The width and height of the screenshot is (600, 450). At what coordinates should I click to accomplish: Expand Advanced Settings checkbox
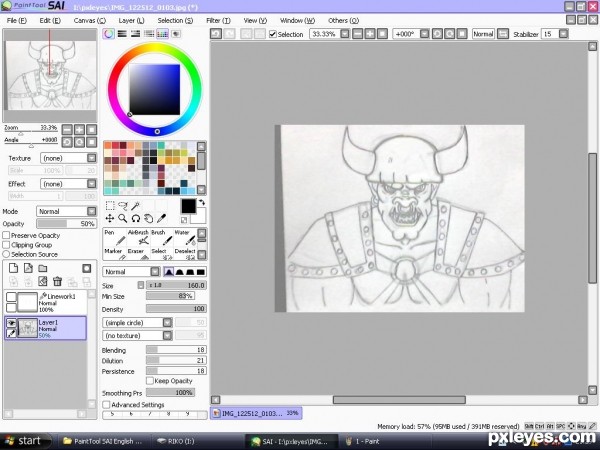click(x=106, y=404)
